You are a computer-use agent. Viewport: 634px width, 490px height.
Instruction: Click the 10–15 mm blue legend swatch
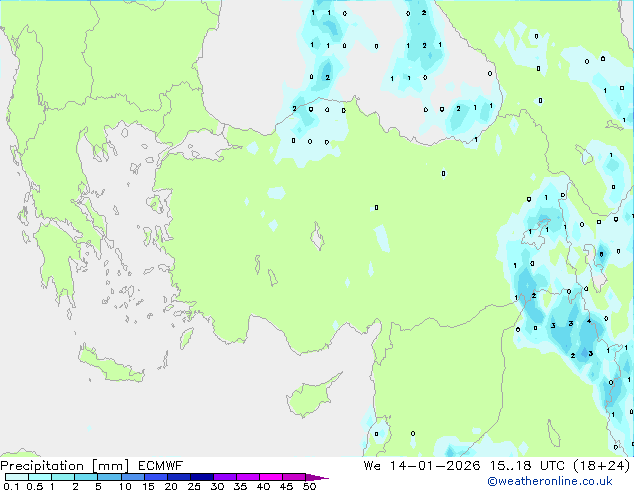132,477
